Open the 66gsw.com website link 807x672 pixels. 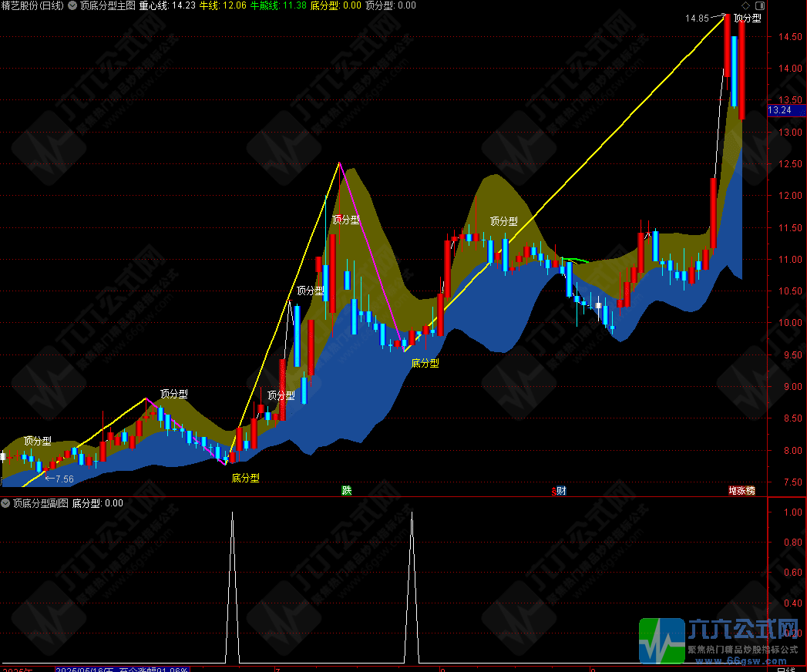pyautogui.click(x=745, y=660)
